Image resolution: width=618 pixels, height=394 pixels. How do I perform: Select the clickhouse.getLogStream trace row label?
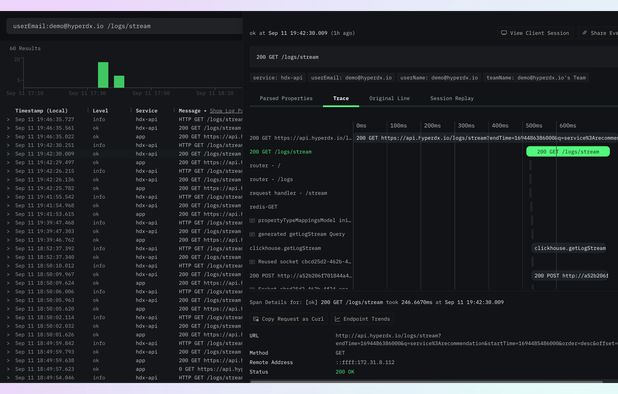click(x=285, y=248)
